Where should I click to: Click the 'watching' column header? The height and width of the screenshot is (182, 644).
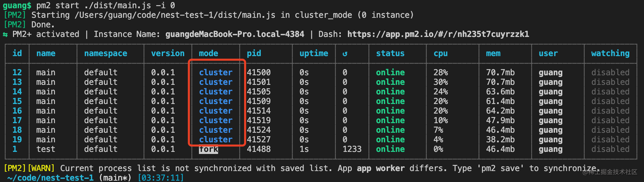pyautogui.click(x=610, y=53)
